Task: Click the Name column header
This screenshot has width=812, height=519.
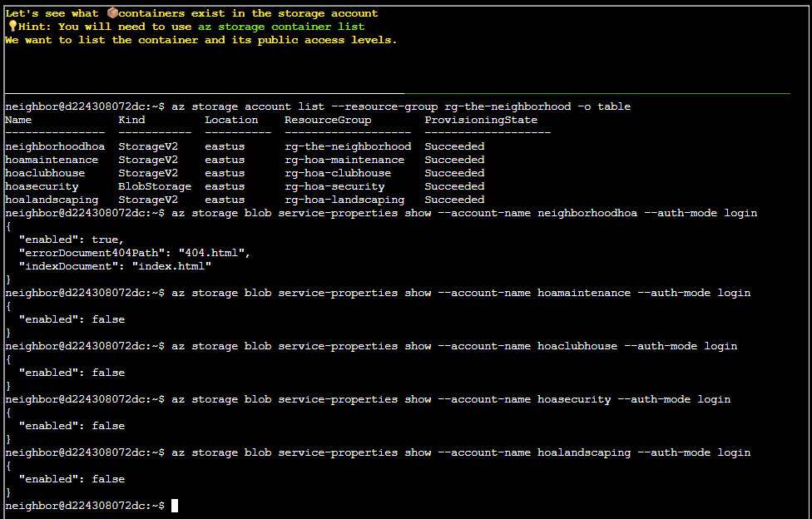Action: click(x=18, y=120)
